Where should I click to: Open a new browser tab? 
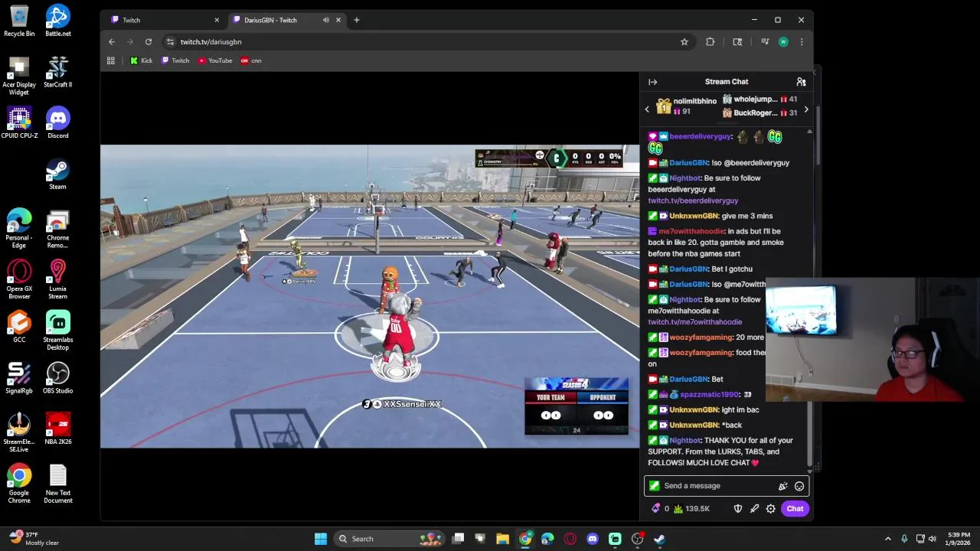356,20
